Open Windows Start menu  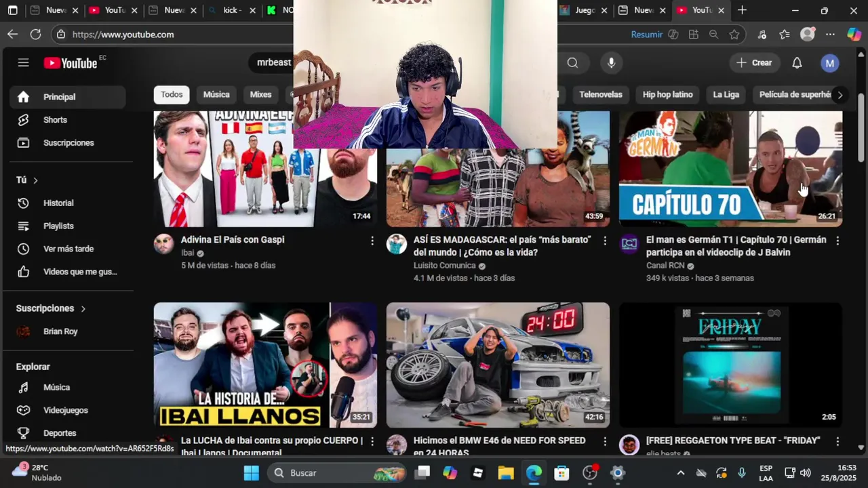point(251,472)
